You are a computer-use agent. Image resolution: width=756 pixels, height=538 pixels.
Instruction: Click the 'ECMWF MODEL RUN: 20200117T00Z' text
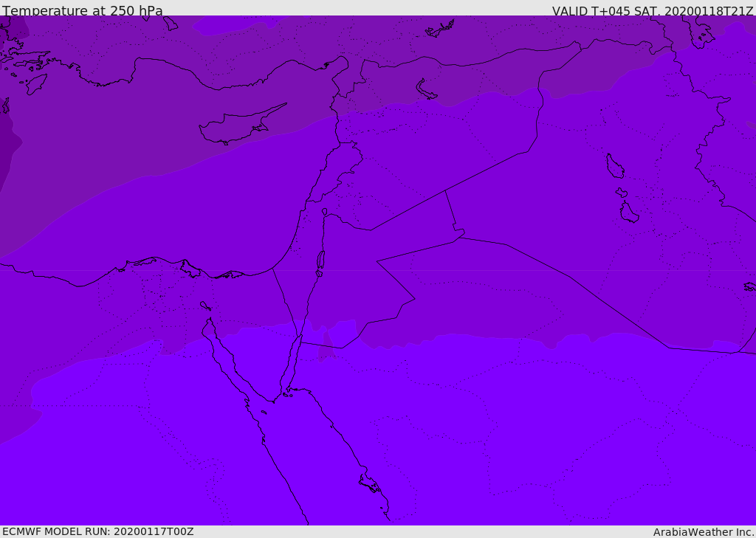pyautogui.click(x=98, y=531)
